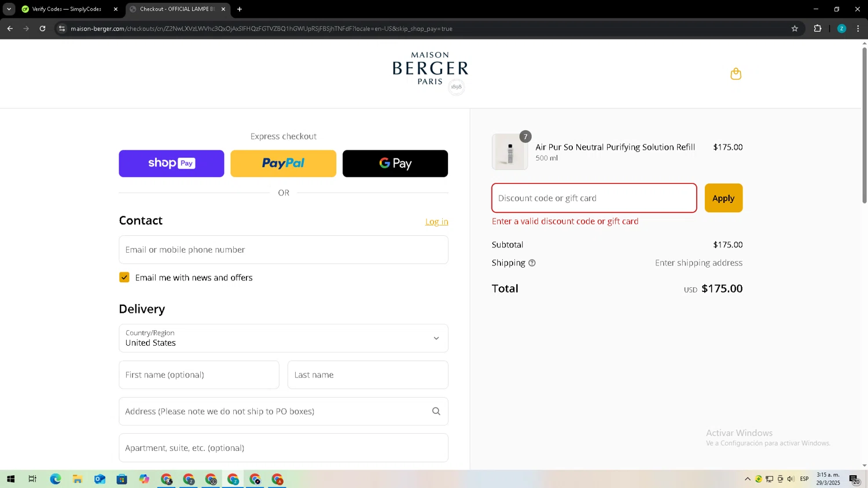Click the ESP input language indicator
Image resolution: width=868 pixels, height=488 pixels.
pyautogui.click(x=804, y=479)
